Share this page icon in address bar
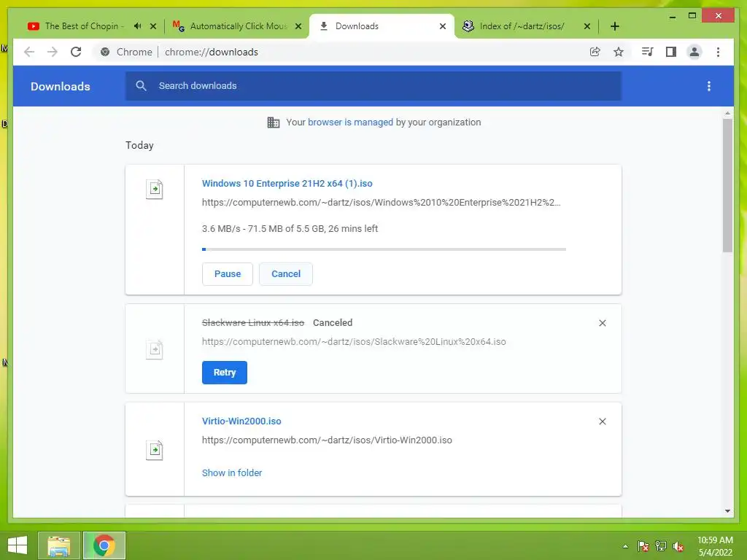Image resolution: width=747 pixels, height=560 pixels. pyautogui.click(x=595, y=52)
